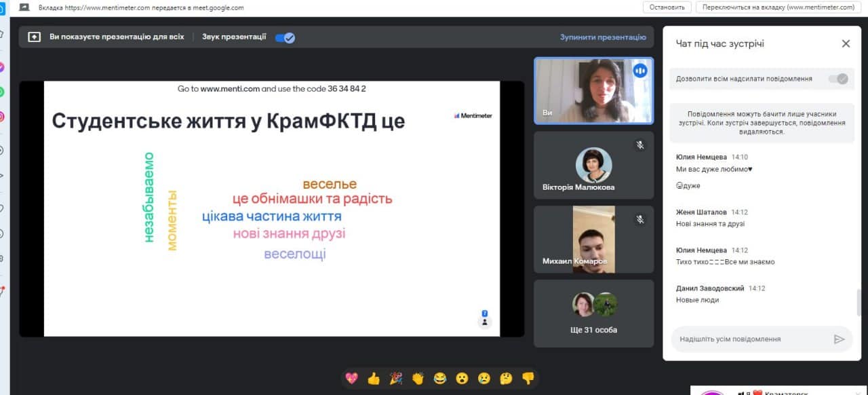Click phrase це обнімашки та радість
This screenshot has height=395, width=868.
click(313, 199)
